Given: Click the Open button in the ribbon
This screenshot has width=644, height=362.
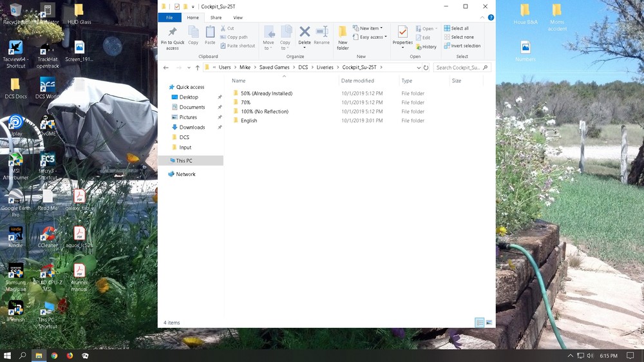Looking at the screenshot, I should pyautogui.click(x=426, y=29).
